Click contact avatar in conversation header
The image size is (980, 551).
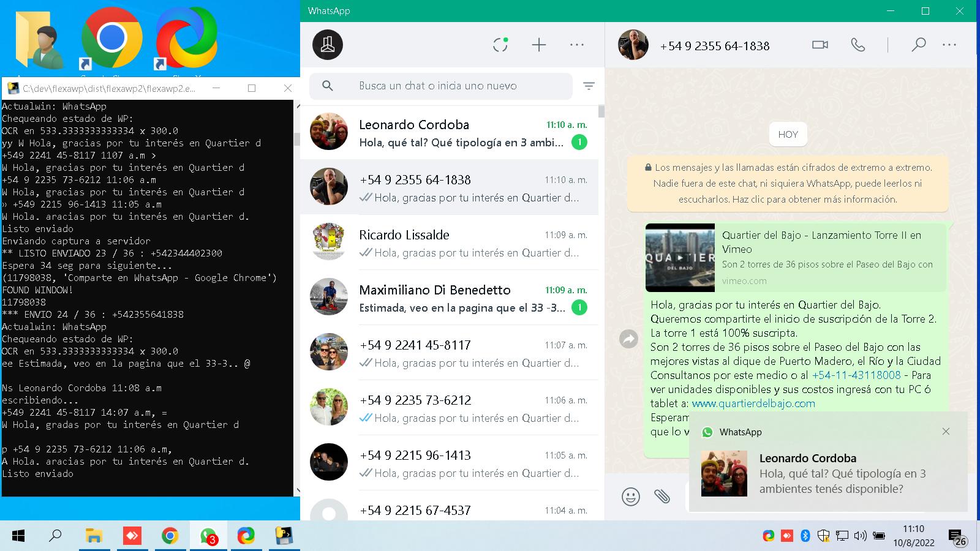coord(633,45)
